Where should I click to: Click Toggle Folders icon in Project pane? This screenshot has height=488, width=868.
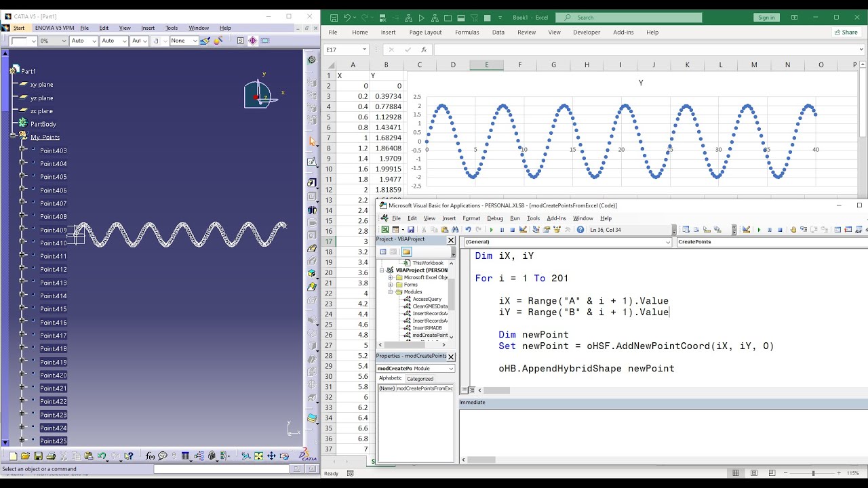click(406, 251)
